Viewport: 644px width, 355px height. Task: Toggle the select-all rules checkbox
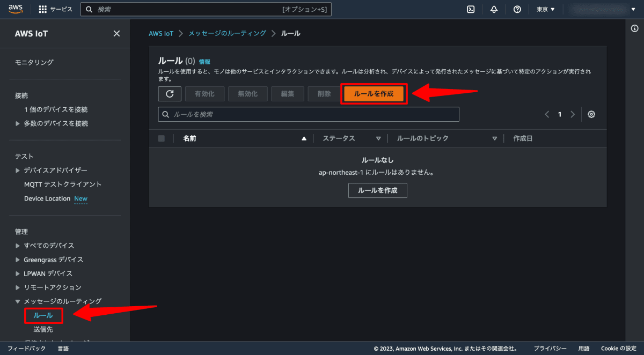pos(162,138)
